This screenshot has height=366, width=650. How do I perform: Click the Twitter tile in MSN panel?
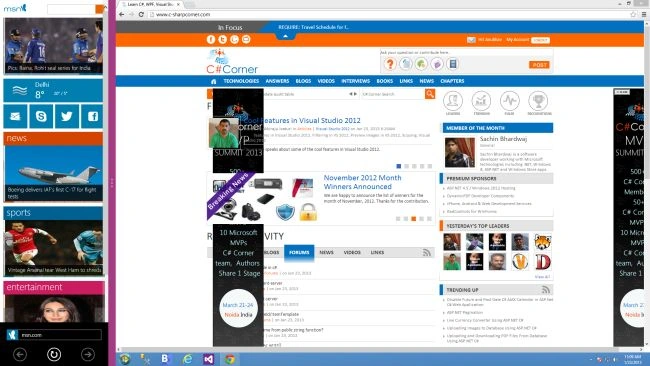coord(67,116)
